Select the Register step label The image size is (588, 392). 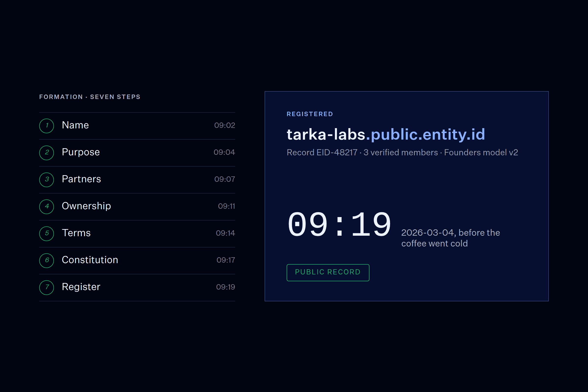click(x=81, y=287)
